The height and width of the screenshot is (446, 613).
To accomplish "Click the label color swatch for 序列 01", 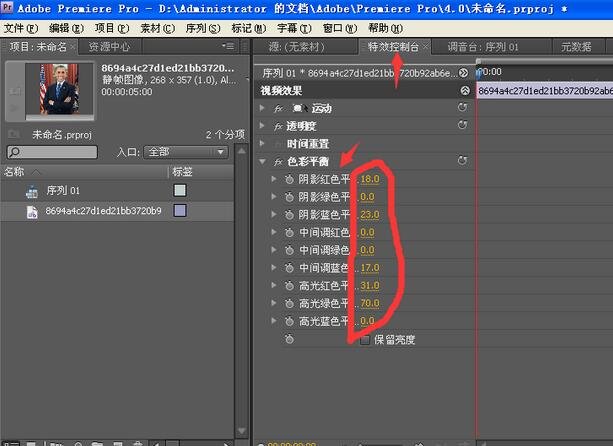I will 180,190.
